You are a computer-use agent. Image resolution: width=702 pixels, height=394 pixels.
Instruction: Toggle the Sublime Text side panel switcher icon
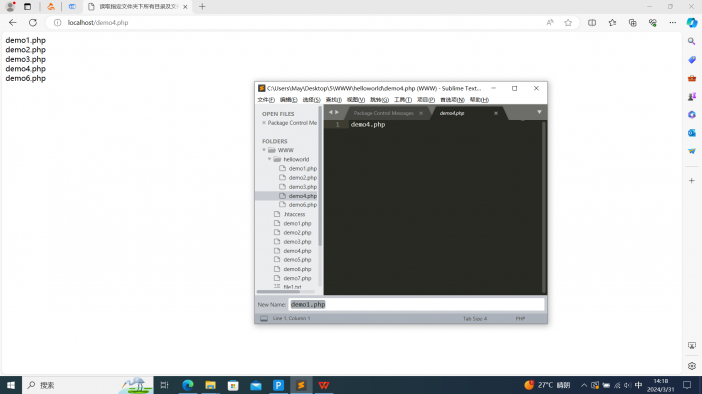(264, 318)
